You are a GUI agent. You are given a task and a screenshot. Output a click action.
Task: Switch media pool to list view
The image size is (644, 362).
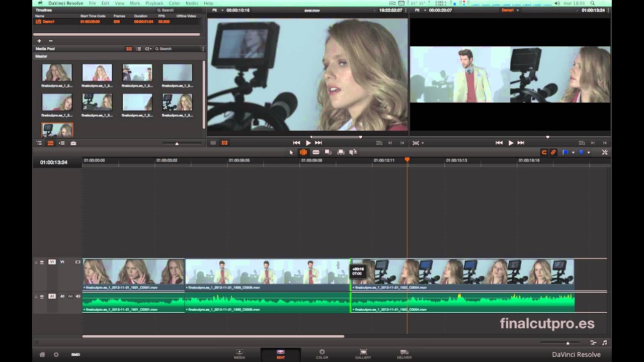pyautogui.click(x=139, y=49)
